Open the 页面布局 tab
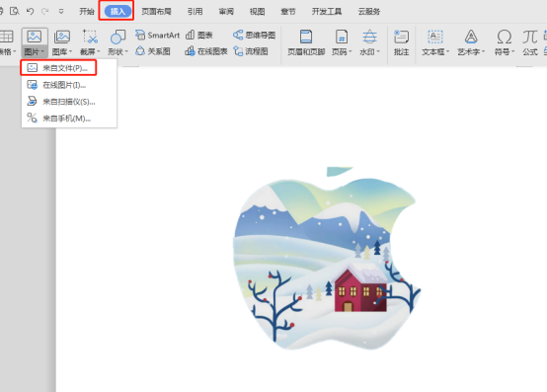The height and width of the screenshot is (392, 547). coord(156,11)
